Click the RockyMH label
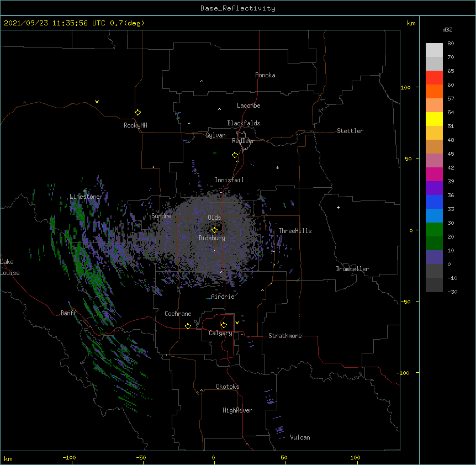 click(x=135, y=125)
